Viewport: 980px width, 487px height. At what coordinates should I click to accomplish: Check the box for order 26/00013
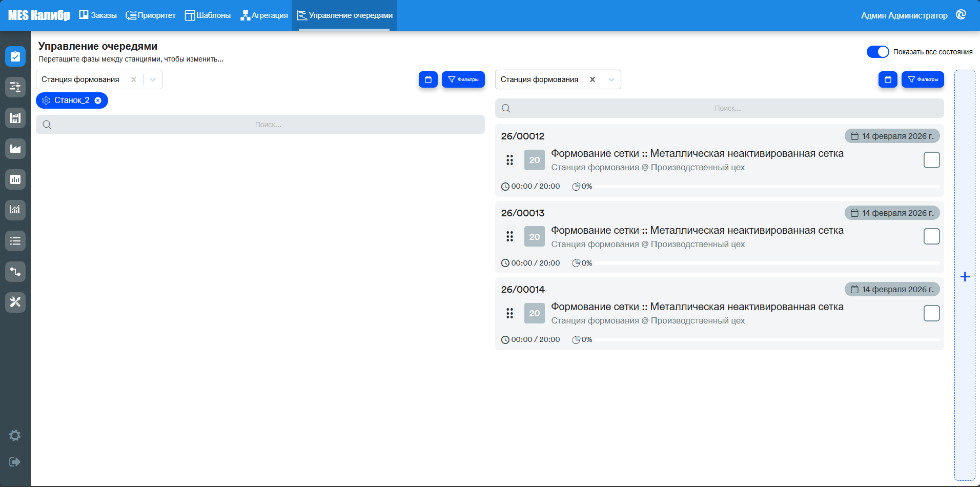(931, 236)
